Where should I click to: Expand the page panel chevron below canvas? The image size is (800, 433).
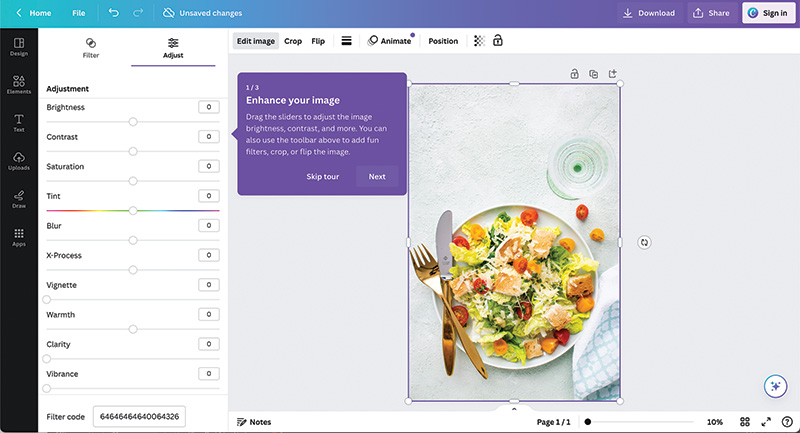point(514,408)
